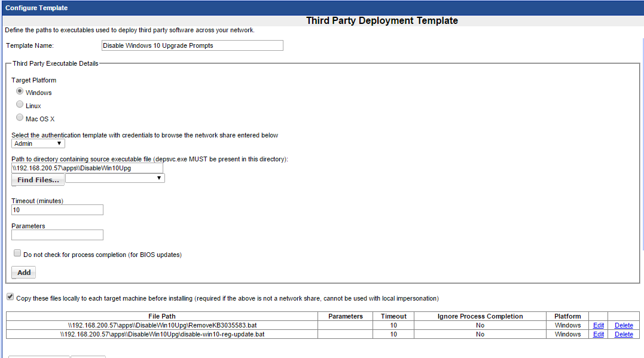Edit the disable-win10-reg-update.bat row
The width and height of the screenshot is (644, 358).
(598, 335)
